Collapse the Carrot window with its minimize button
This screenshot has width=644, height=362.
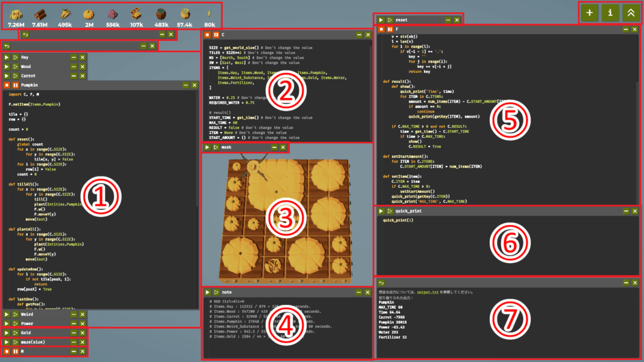74,75
